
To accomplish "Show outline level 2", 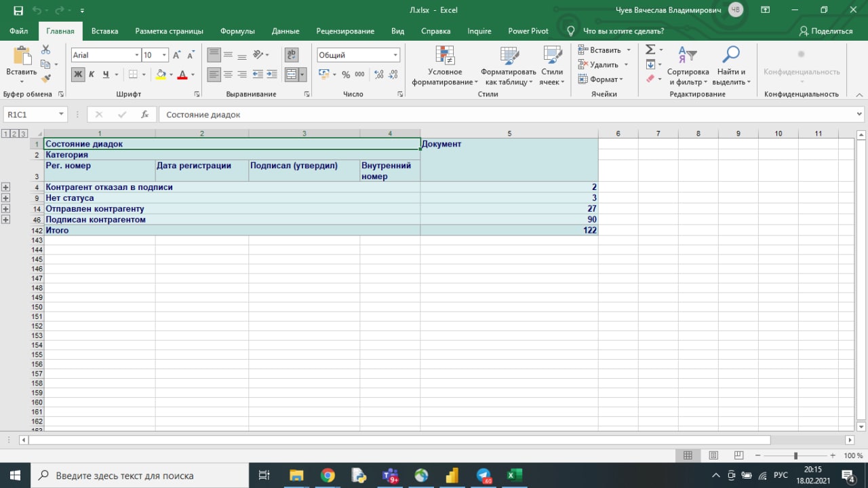I will 14,134.
